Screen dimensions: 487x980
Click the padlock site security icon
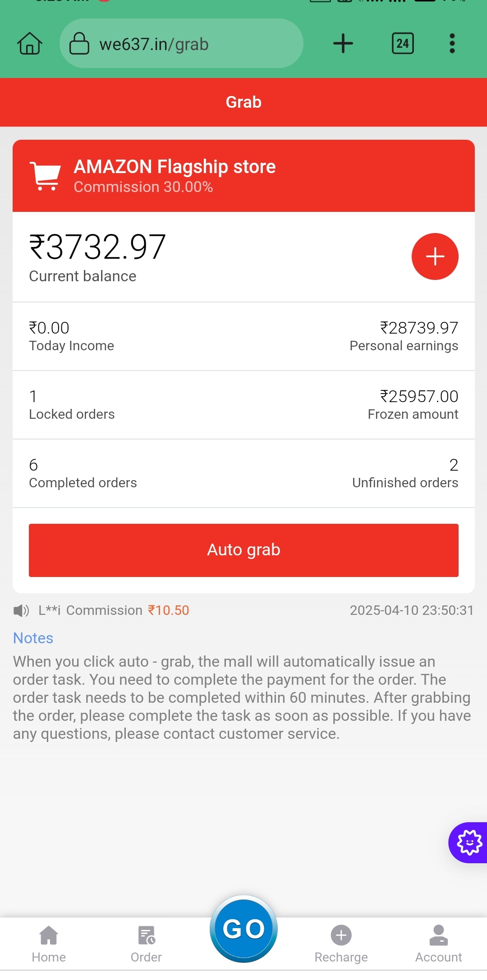(79, 44)
